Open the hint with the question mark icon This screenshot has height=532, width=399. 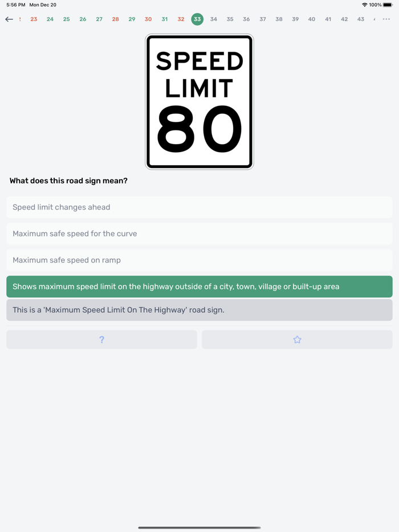(101, 339)
